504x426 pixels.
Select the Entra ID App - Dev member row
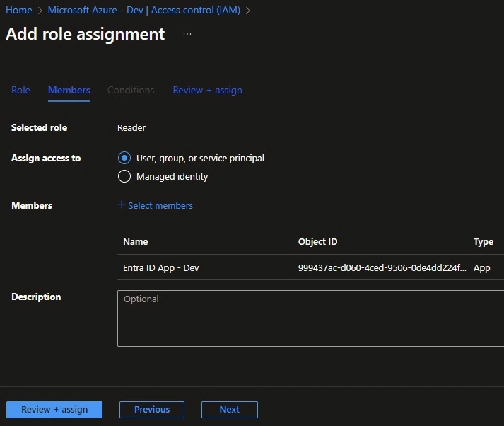(x=310, y=267)
